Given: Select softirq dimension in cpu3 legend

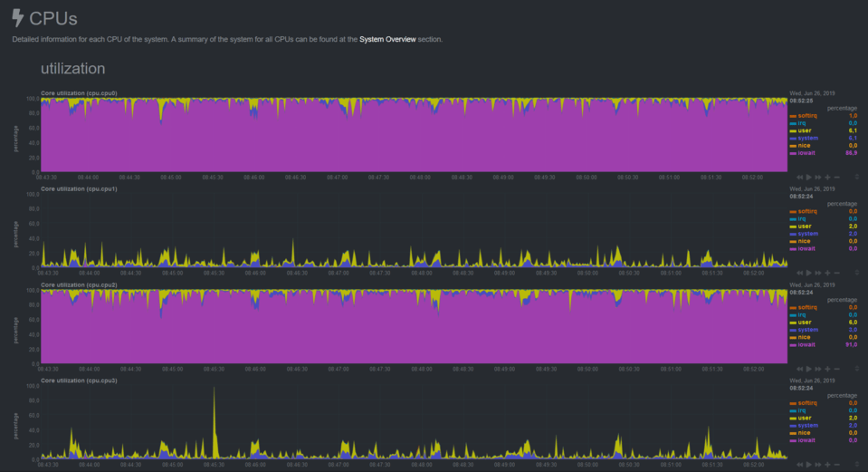Looking at the screenshot, I should (803, 403).
